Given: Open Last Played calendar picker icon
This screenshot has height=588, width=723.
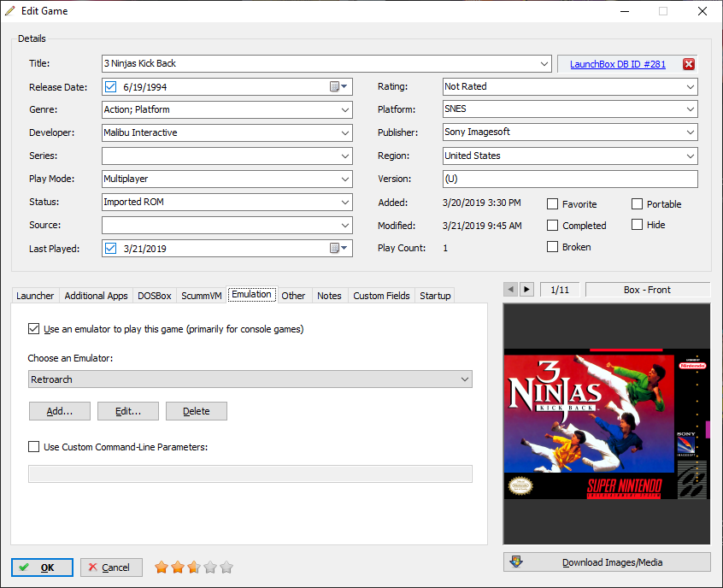Looking at the screenshot, I should pyautogui.click(x=338, y=248).
